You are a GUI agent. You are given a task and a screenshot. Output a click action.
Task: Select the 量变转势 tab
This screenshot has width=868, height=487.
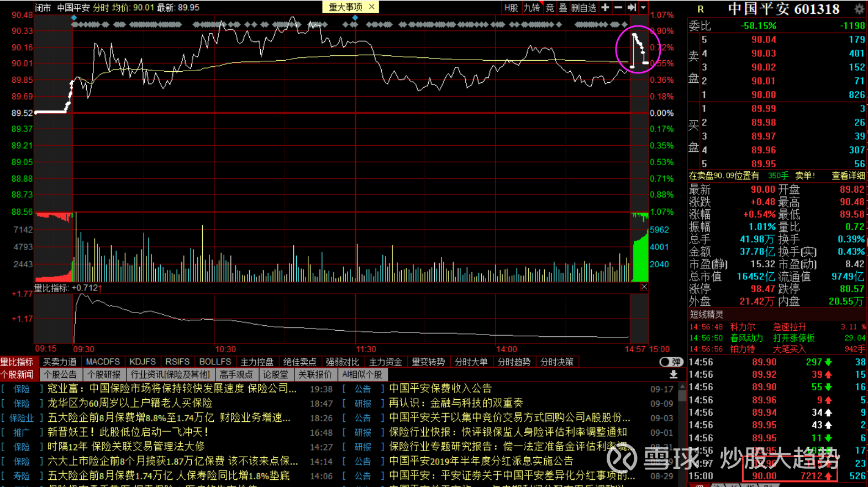(x=428, y=362)
